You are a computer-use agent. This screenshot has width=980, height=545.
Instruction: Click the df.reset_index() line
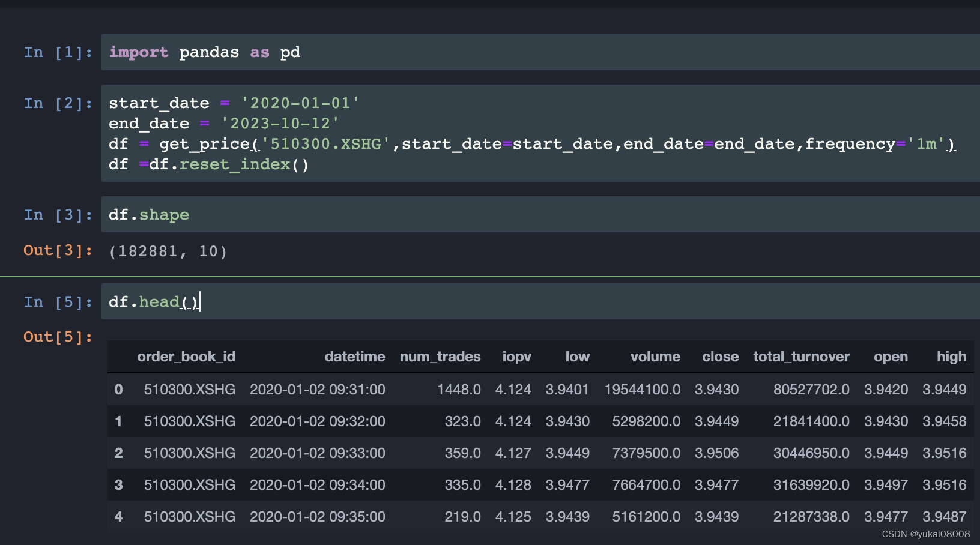tap(209, 164)
